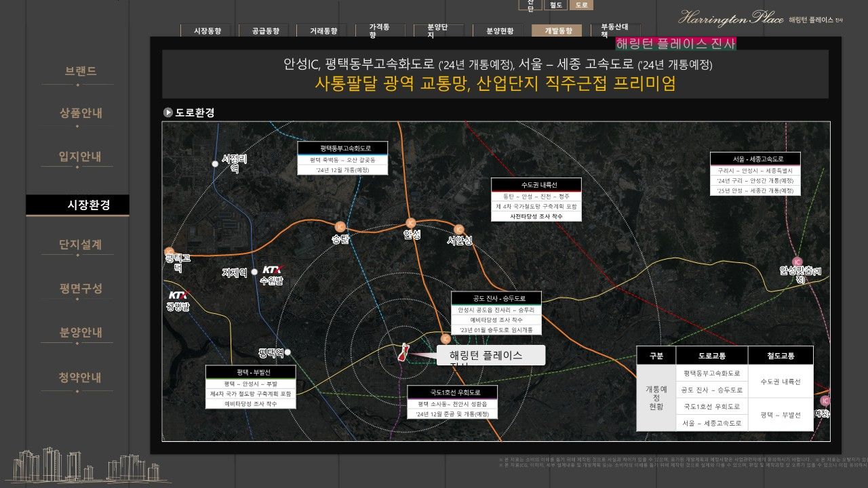Click the 국도1호선 우회도로 info box
Screen dimensions: 868x488
coord(452,403)
